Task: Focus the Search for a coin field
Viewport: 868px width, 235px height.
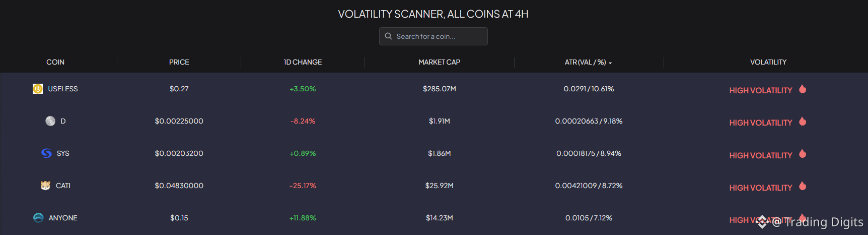Action: point(433,36)
